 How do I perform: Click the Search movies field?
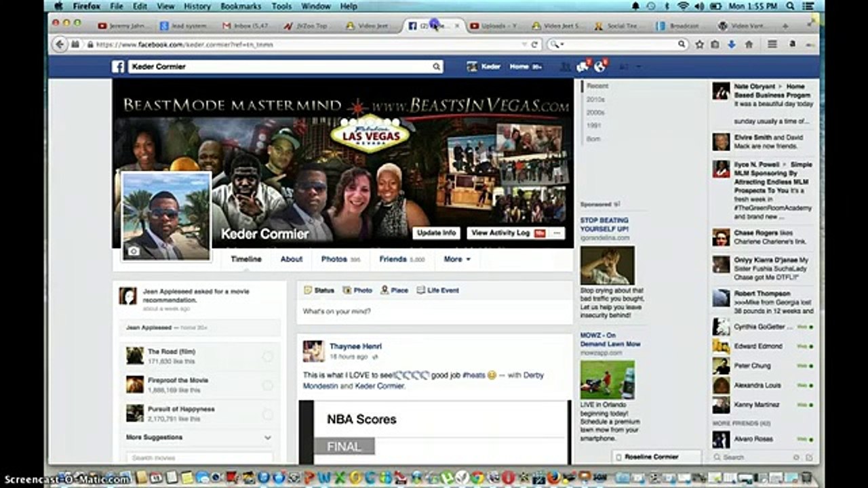(199, 458)
